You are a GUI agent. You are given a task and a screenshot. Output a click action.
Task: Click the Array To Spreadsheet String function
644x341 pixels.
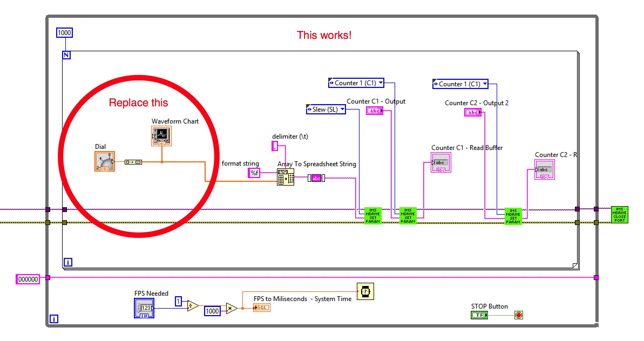286,177
